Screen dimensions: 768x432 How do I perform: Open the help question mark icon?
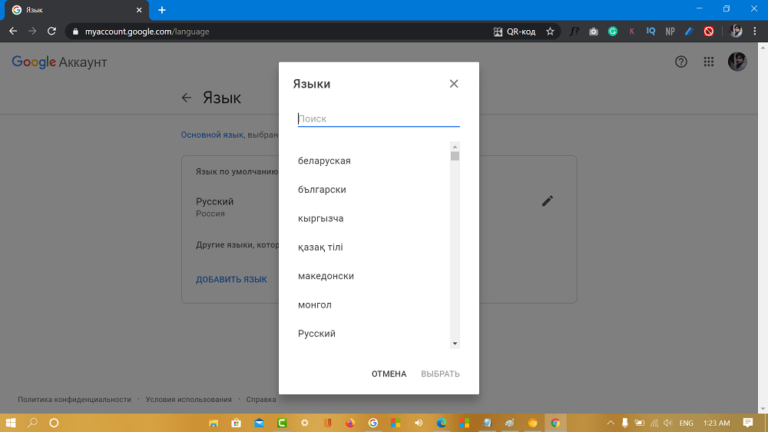(x=681, y=62)
